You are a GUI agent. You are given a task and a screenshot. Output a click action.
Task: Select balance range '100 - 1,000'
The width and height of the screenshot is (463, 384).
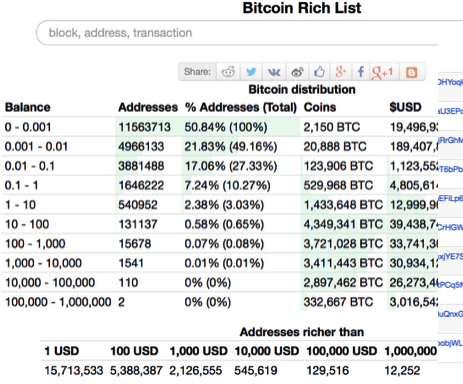35,243
